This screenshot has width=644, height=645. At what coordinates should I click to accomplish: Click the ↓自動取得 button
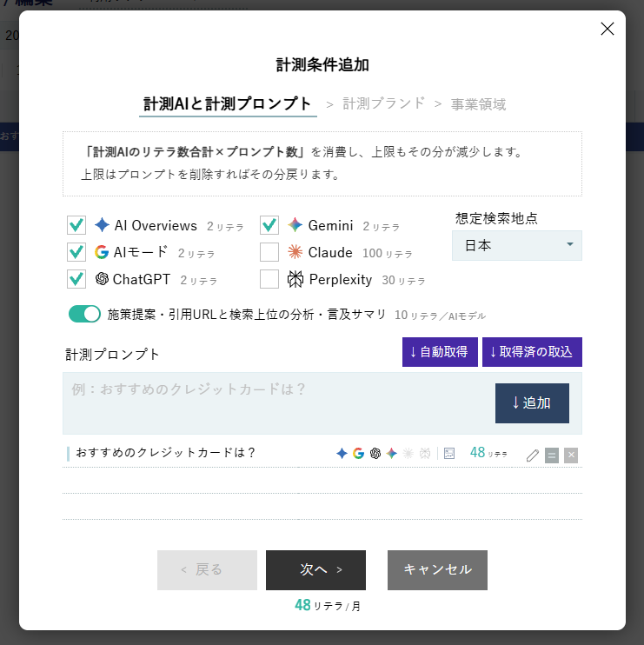point(440,352)
